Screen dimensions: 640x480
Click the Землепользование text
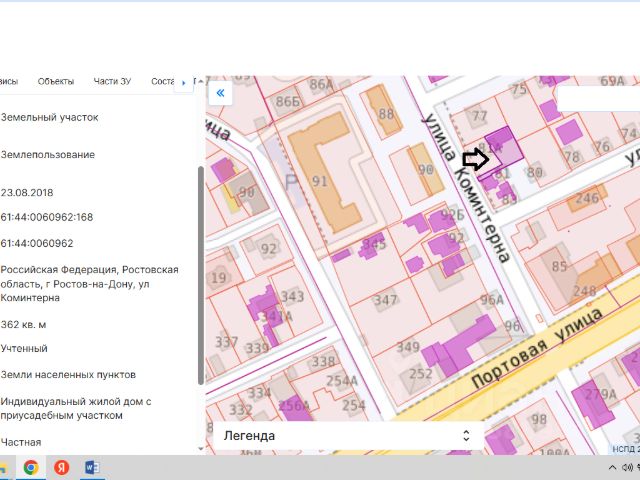(x=47, y=155)
